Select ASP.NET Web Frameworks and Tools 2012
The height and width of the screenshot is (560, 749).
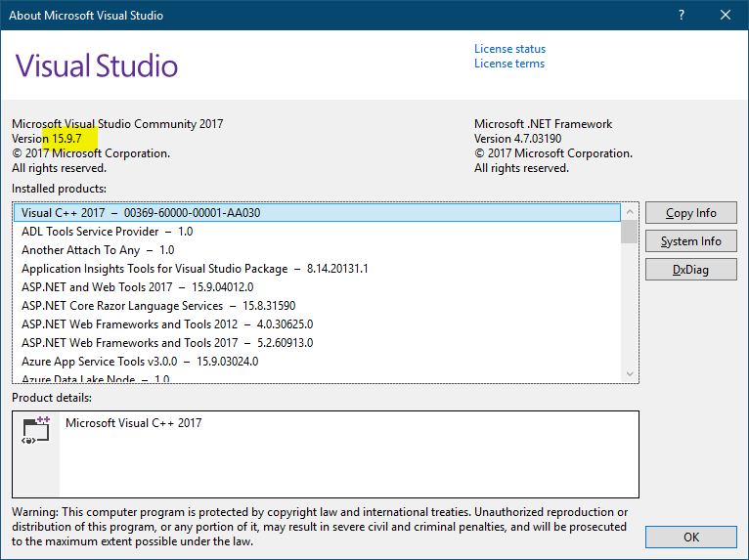(317, 324)
